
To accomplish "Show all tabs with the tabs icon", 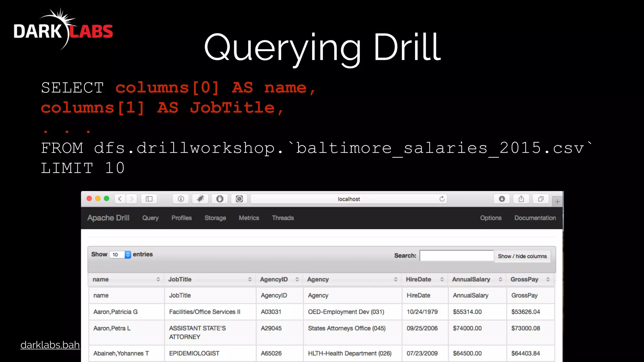I will pyautogui.click(x=541, y=199).
